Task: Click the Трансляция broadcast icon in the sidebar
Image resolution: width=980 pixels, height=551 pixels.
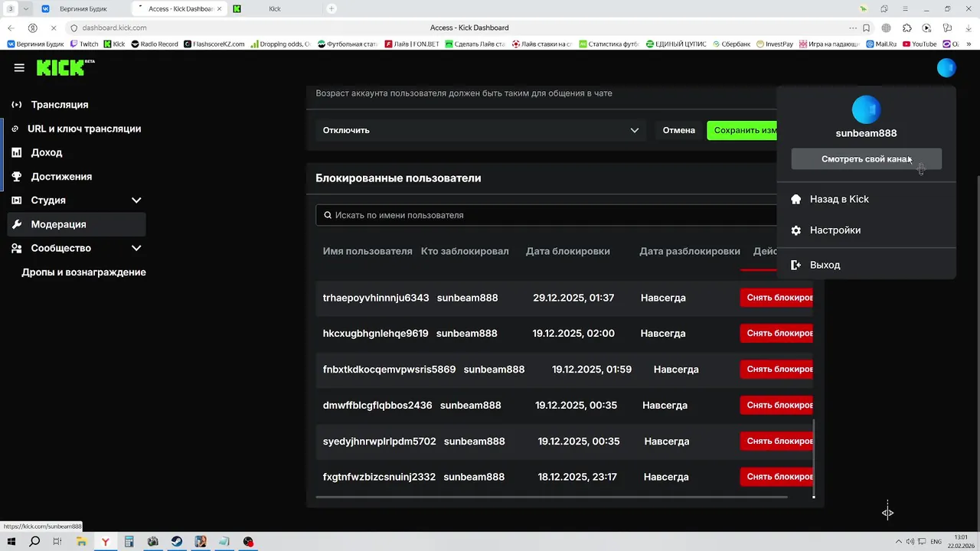Action: coord(17,105)
